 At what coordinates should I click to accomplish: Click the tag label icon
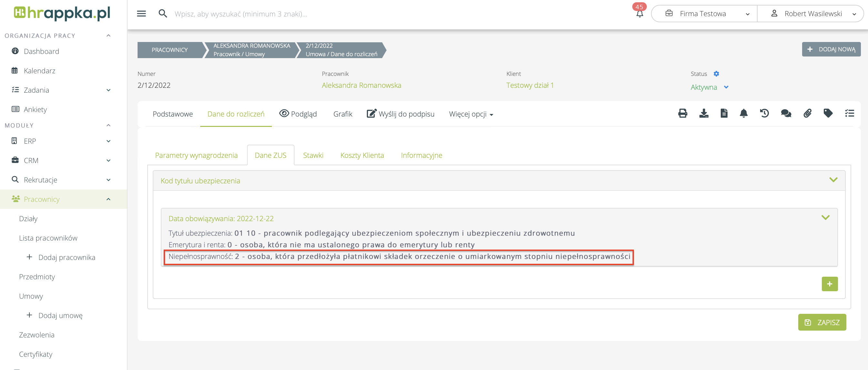(x=828, y=113)
